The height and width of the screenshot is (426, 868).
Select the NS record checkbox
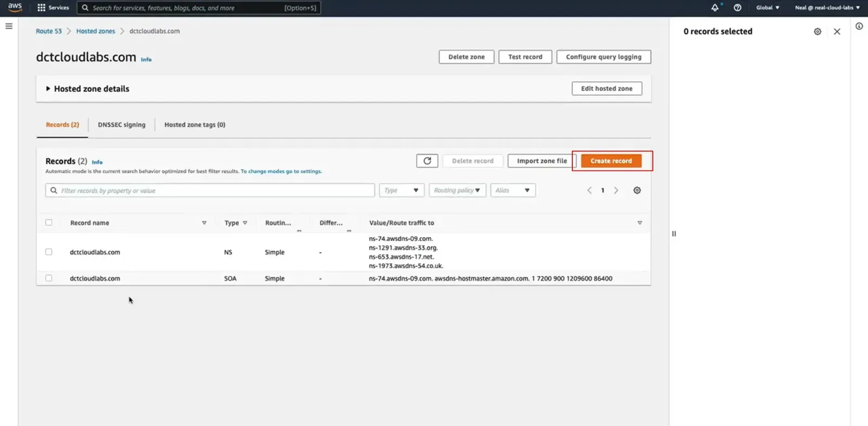(x=49, y=252)
